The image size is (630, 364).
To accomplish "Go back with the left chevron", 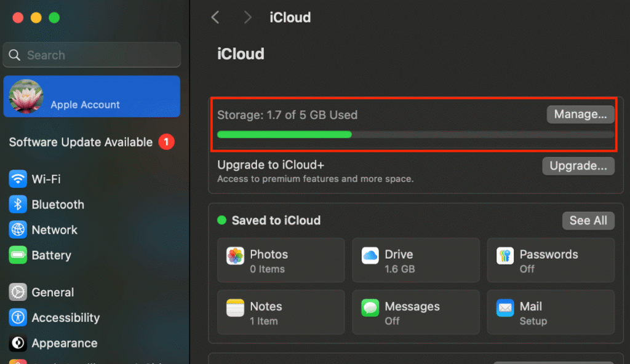I will 215,17.
